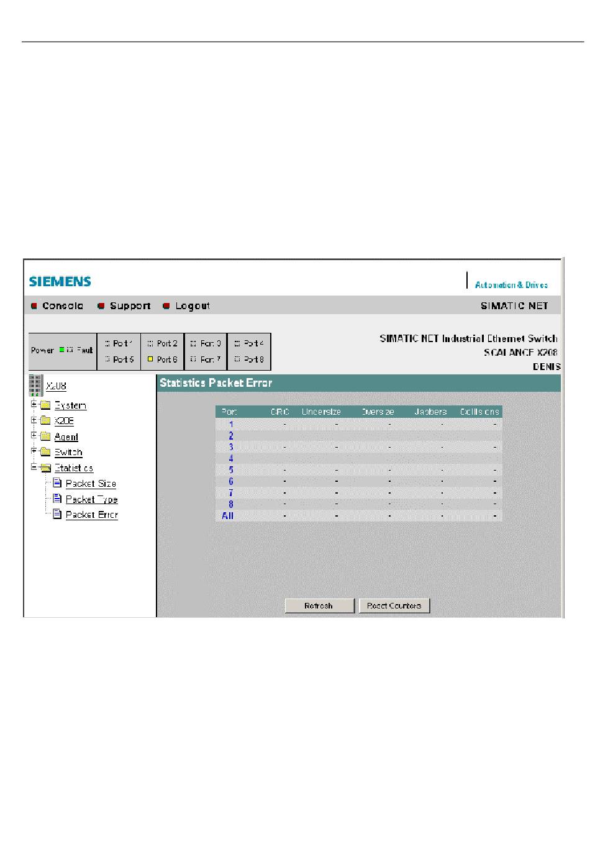Viewport: 590px width, 868px height.
Task: Click the X208 switch device icon
Action: [35, 385]
